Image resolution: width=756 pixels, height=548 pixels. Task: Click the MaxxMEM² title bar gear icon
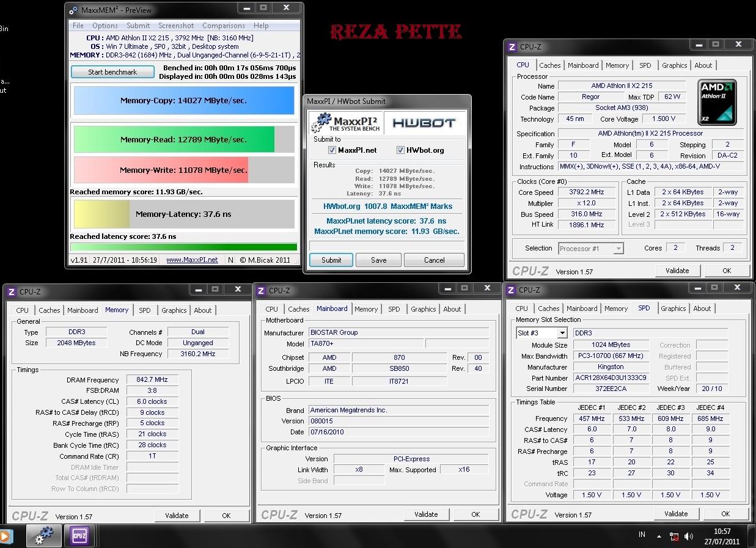coord(74,10)
